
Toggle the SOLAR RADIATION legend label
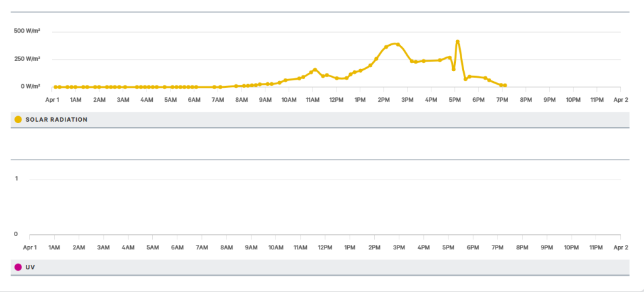click(x=56, y=120)
